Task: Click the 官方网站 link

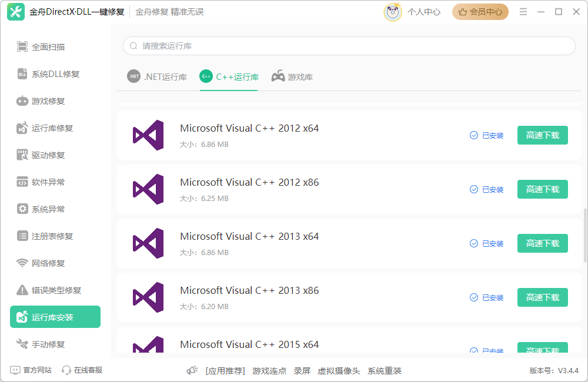Action: [31, 370]
